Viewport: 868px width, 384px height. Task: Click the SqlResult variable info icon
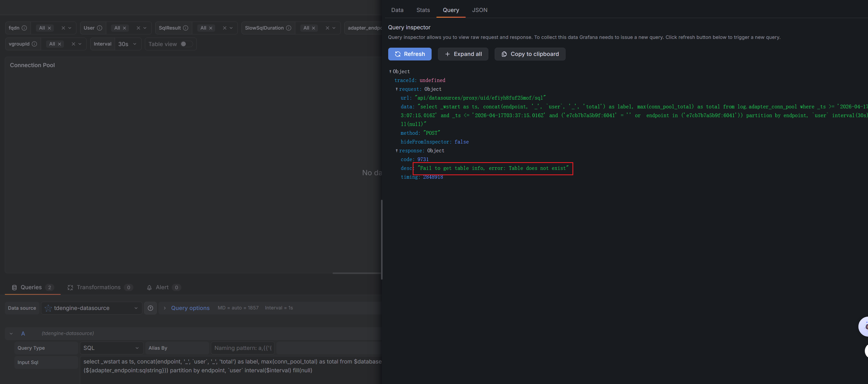186,28
